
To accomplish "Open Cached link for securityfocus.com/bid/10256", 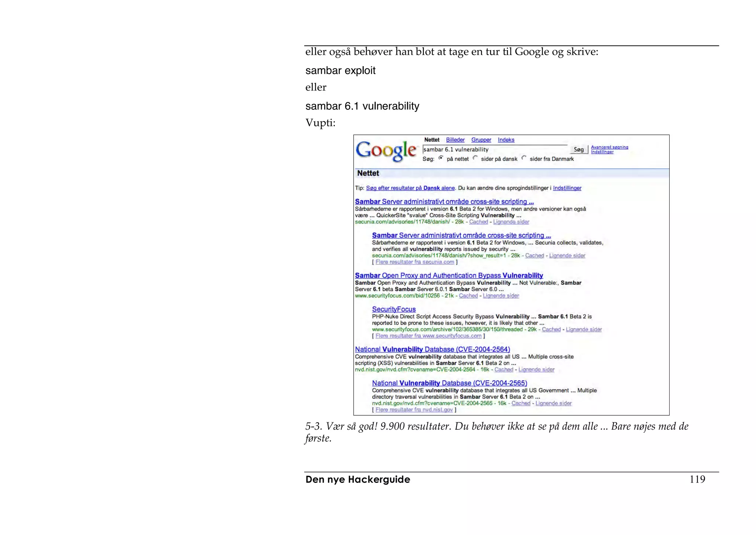I will pos(468,296).
